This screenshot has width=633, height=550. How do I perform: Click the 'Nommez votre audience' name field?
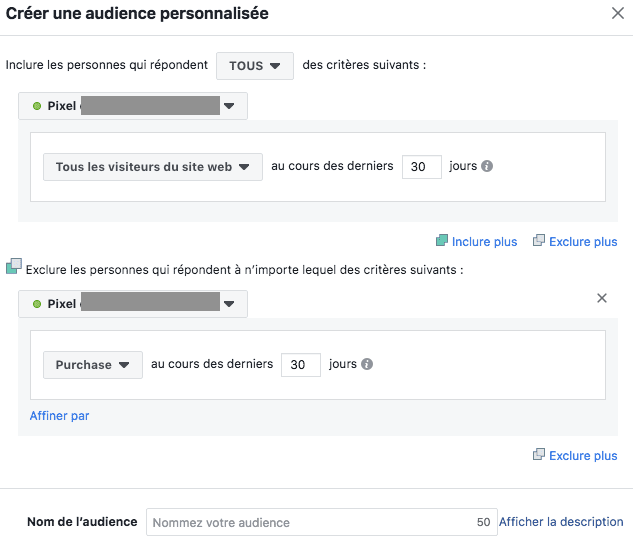310,522
